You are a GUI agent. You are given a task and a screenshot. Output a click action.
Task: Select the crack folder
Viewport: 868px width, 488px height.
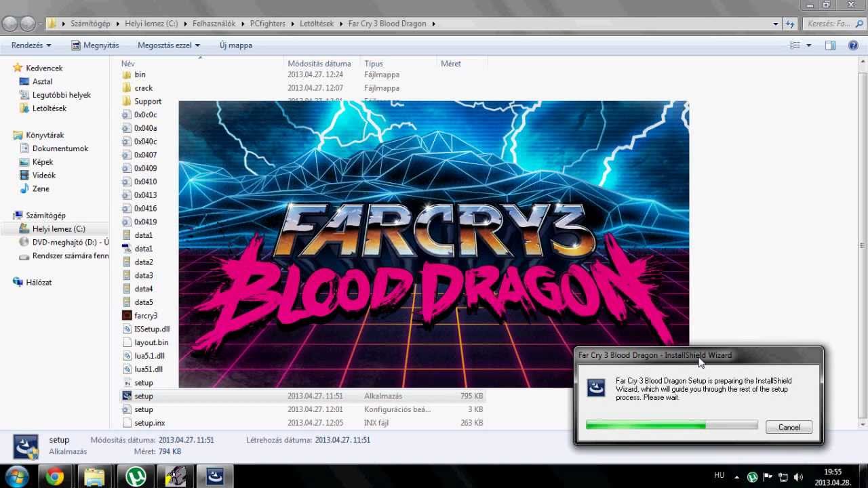[x=143, y=88]
